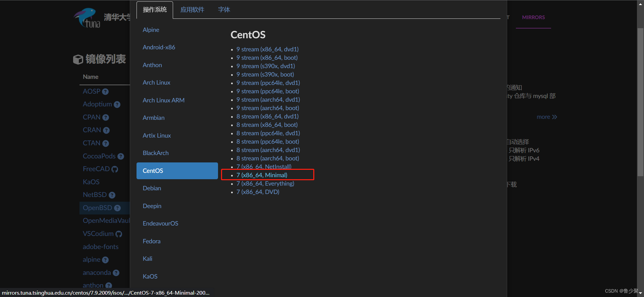Download CentOS 7 (x86_64, DVD)
The width and height of the screenshot is (644, 297).
[258, 192]
